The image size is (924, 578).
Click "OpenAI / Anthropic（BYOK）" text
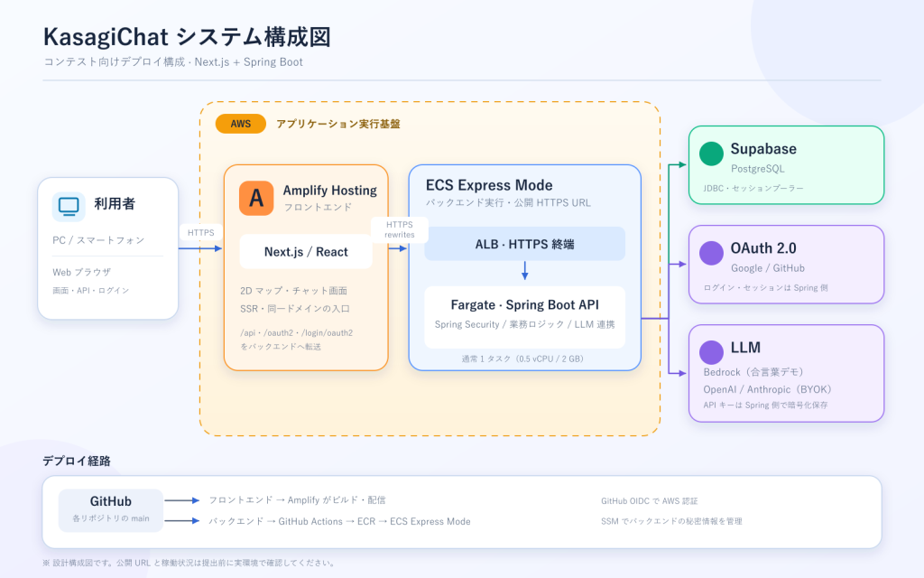(767, 389)
